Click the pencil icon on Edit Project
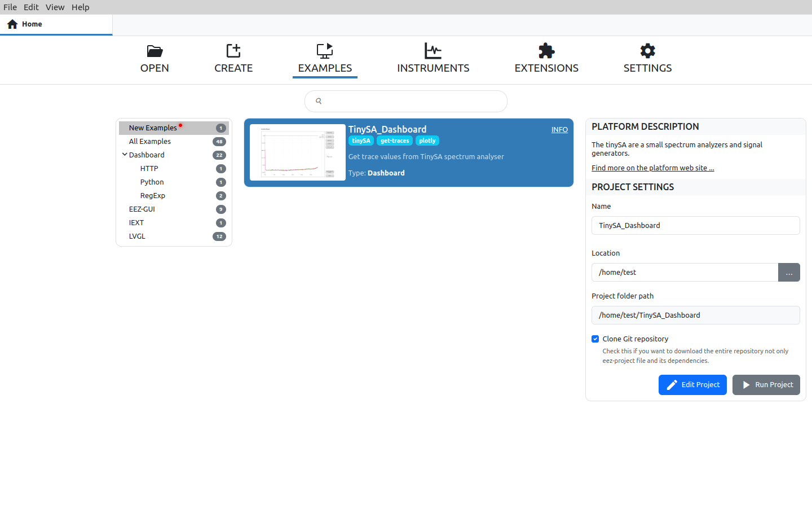This screenshot has height=513, width=812. click(672, 385)
